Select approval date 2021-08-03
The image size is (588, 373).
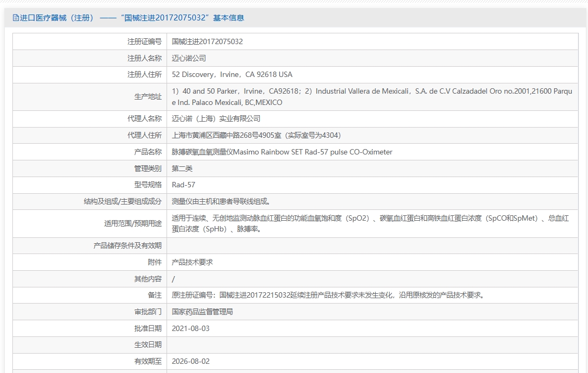[190, 328]
